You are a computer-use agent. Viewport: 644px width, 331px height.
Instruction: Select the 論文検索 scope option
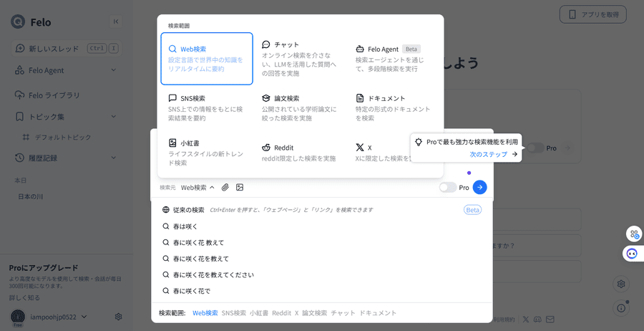click(301, 107)
